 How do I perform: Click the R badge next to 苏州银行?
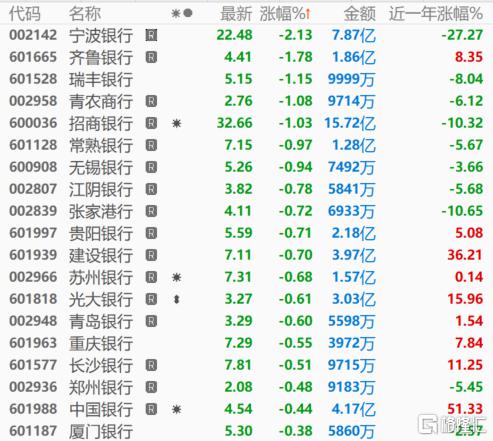pyautogui.click(x=151, y=277)
